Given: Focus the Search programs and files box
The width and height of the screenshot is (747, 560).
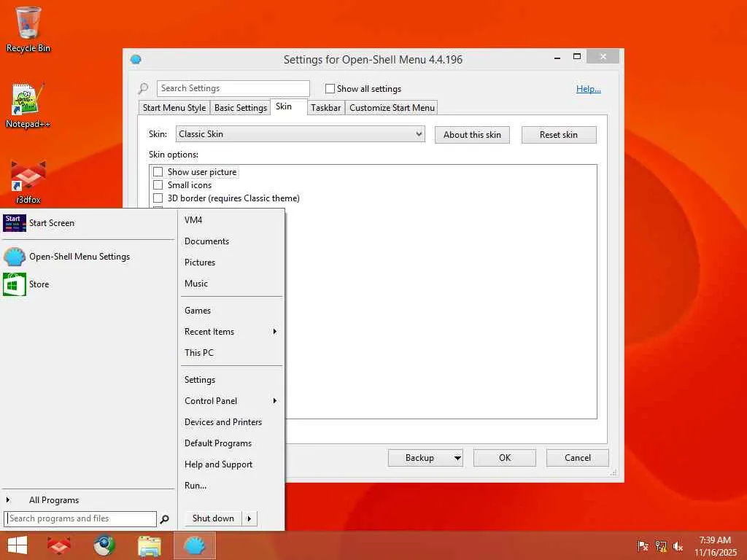Looking at the screenshot, I should click(80, 518).
